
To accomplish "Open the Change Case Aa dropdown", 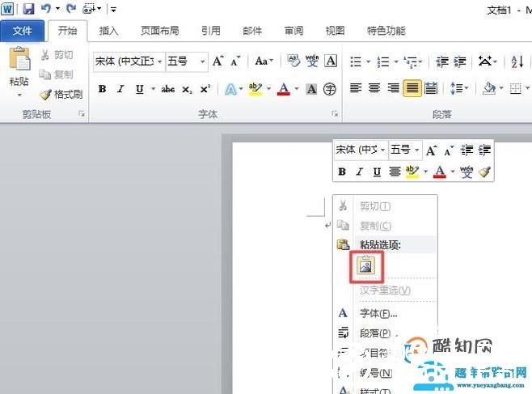I will click(264, 61).
